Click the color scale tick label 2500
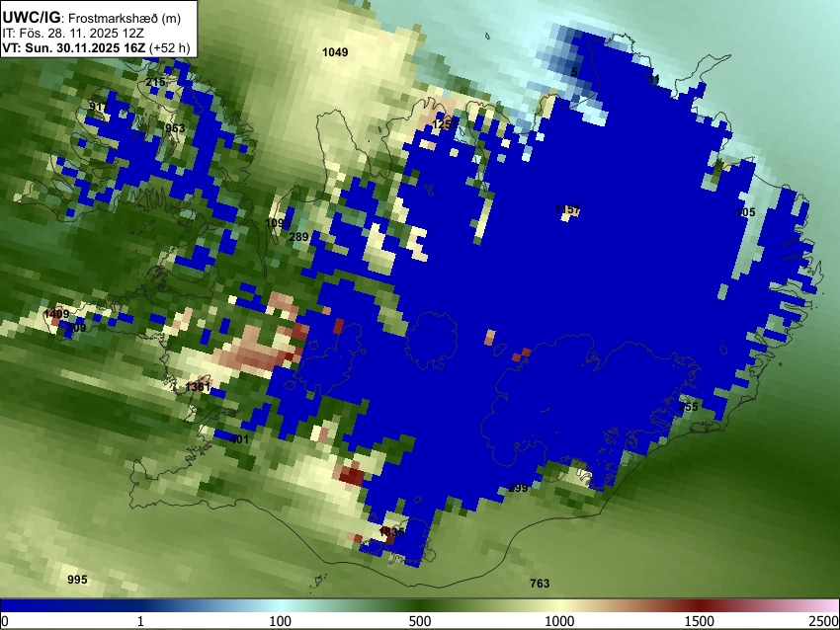 click(824, 621)
